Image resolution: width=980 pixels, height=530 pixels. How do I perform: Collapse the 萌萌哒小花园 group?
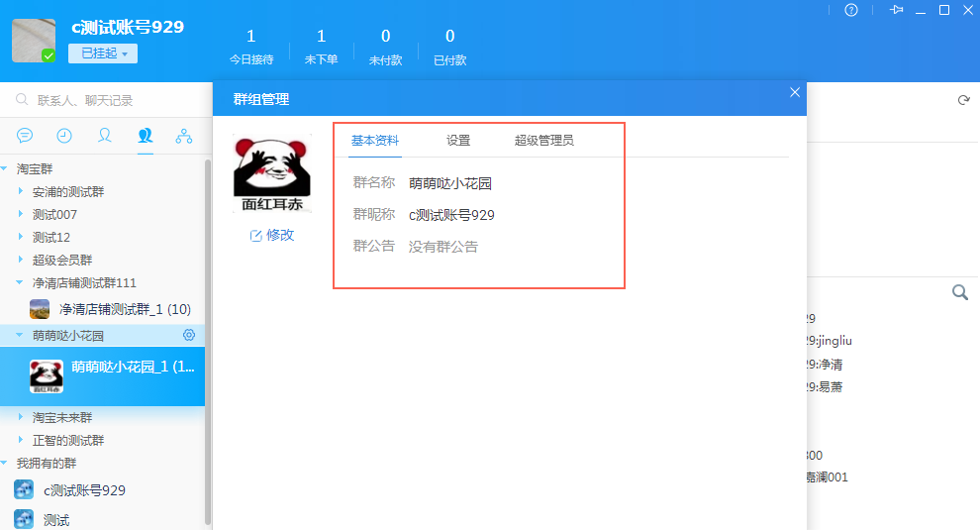coord(20,336)
